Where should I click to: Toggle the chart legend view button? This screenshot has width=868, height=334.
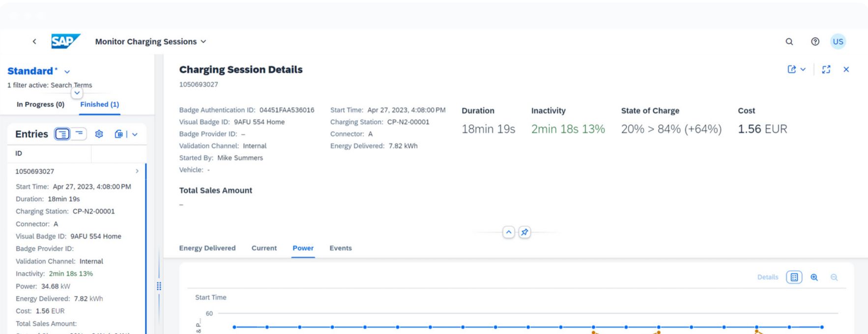coord(794,277)
